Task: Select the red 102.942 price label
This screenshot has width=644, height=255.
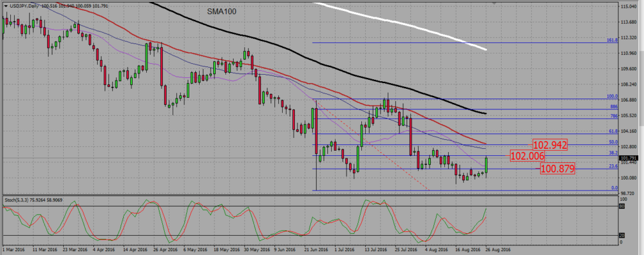Action: 550,144
